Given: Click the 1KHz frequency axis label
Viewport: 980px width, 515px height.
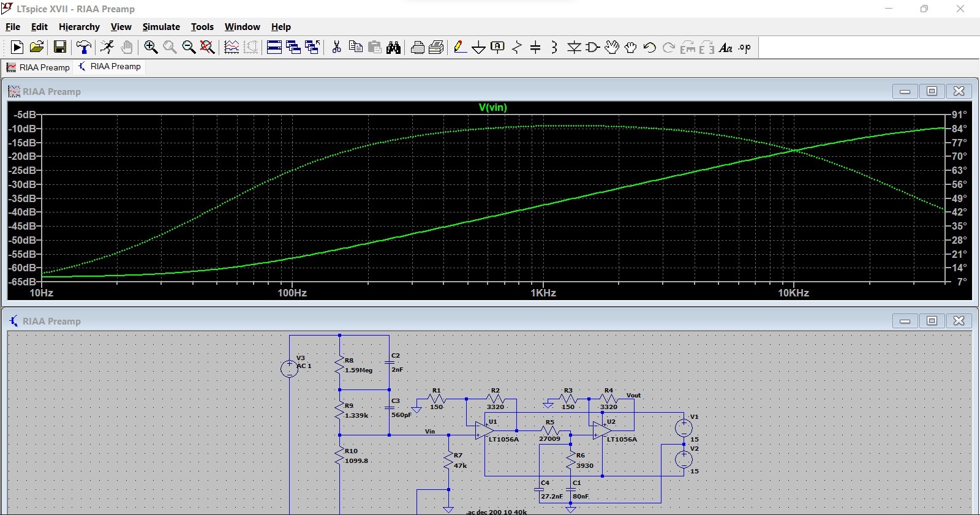Looking at the screenshot, I should click(543, 293).
